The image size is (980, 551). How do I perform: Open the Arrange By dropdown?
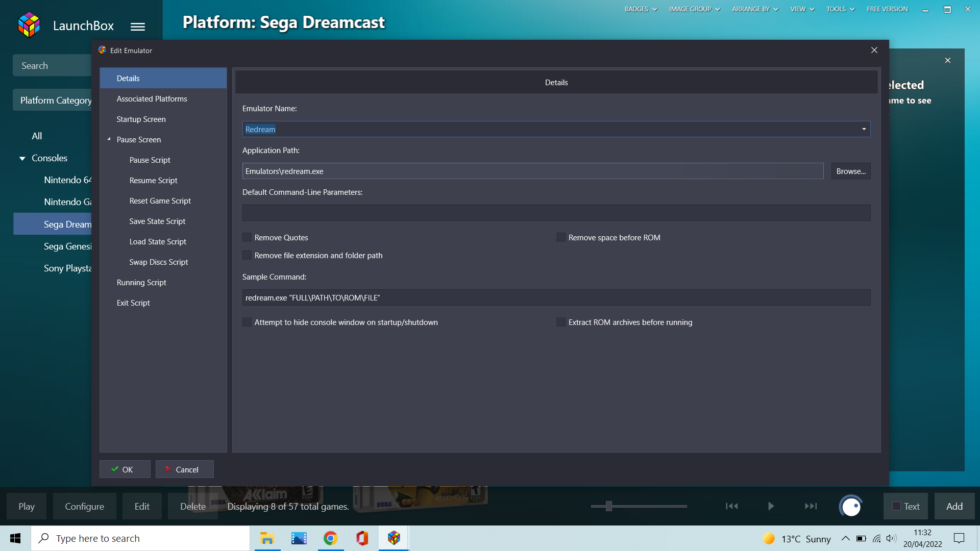(x=755, y=9)
